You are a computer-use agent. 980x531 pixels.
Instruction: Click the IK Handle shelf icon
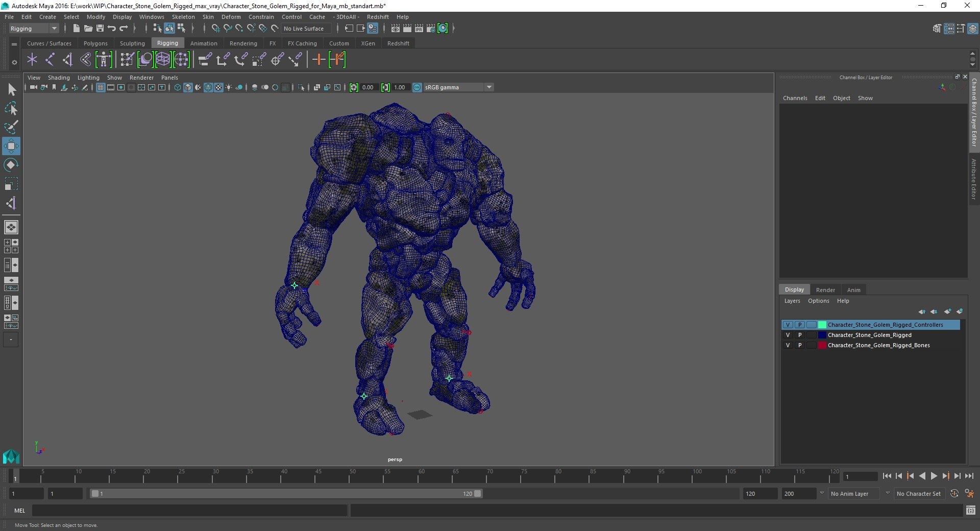[x=67, y=60]
